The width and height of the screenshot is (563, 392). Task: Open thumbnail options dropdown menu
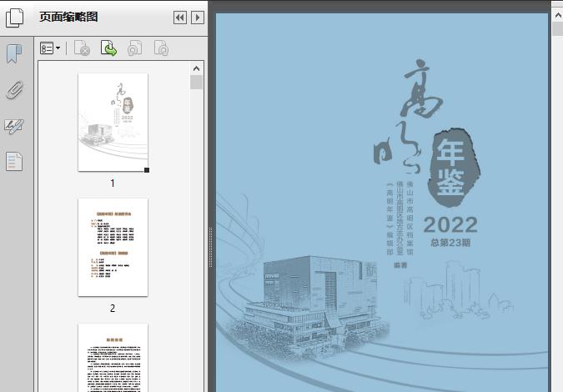50,48
